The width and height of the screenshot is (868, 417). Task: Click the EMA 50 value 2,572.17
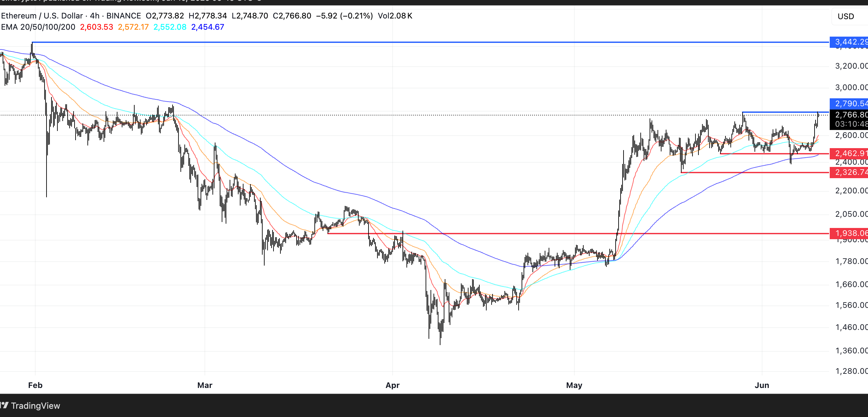[133, 27]
